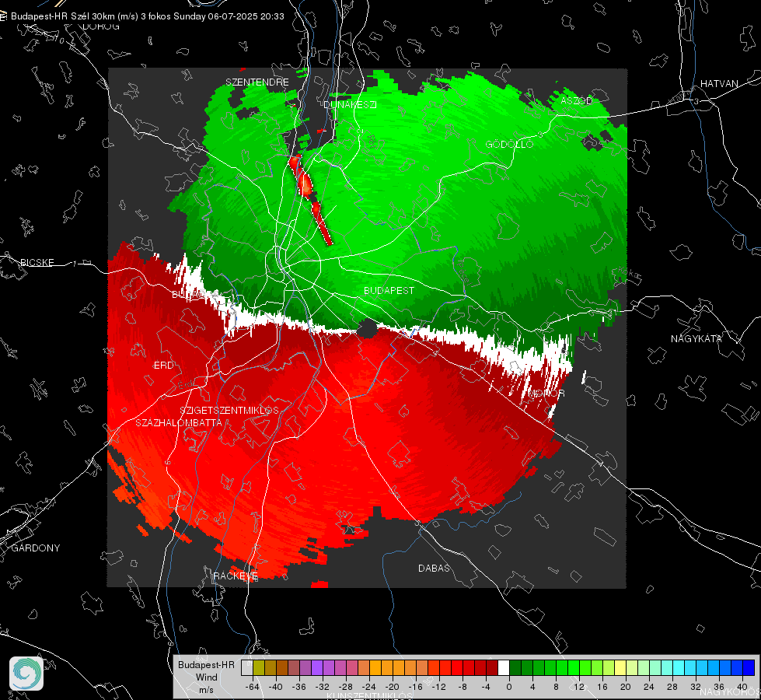Click the BUDAPEST city label

tap(389, 290)
